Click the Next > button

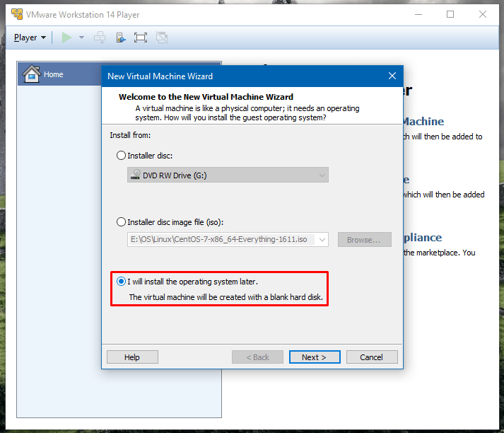(x=315, y=357)
